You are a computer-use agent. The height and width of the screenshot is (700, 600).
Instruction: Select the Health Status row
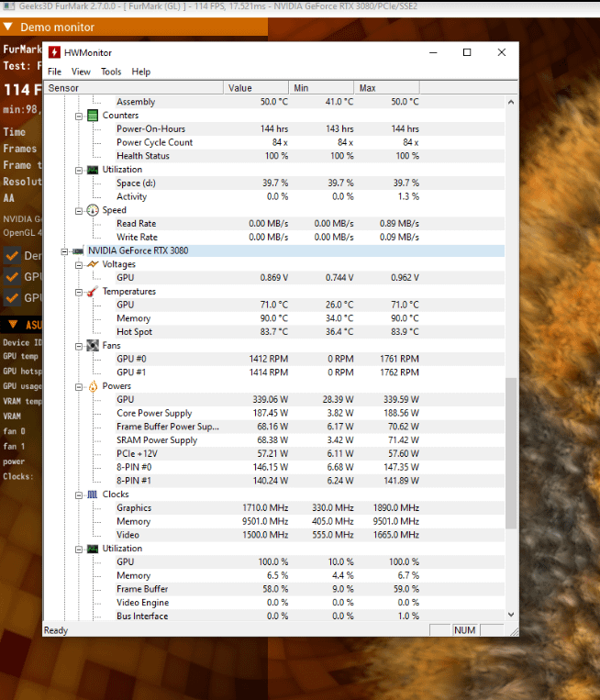coord(309,156)
